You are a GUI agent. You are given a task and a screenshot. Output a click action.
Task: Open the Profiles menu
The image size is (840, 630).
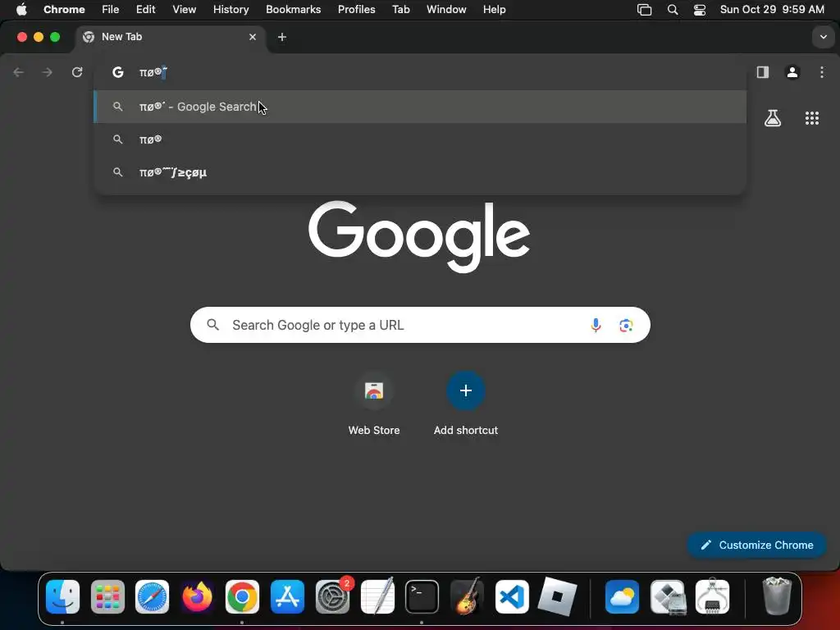[x=356, y=9]
